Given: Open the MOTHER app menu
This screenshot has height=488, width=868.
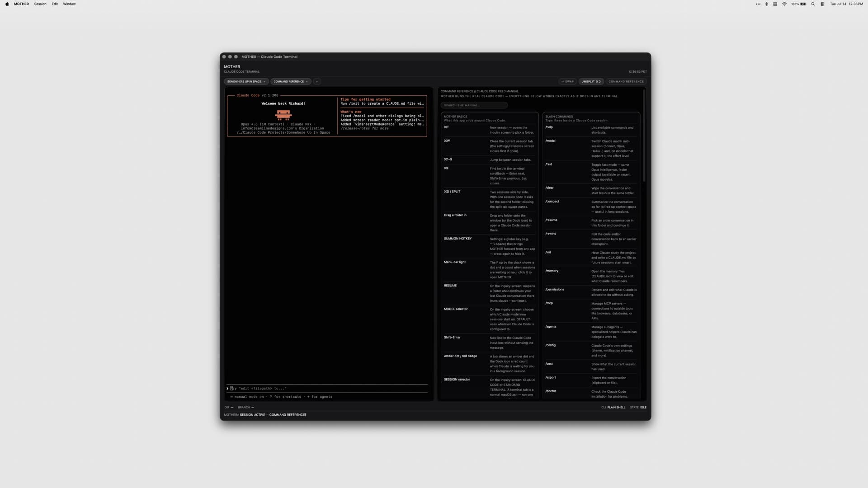Looking at the screenshot, I should click(x=21, y=4).
